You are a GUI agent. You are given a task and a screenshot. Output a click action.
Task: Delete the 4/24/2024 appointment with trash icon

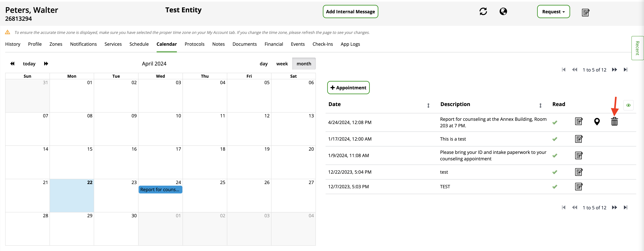pos(614,122)
